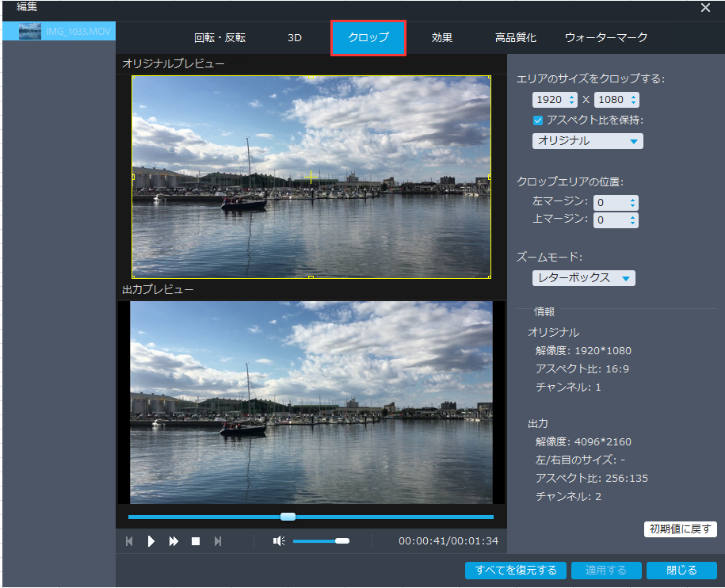Click the すべてを復元する button
Image resolution: width=725 pixels, height=588 pixels.
click(x=516, y=571)
